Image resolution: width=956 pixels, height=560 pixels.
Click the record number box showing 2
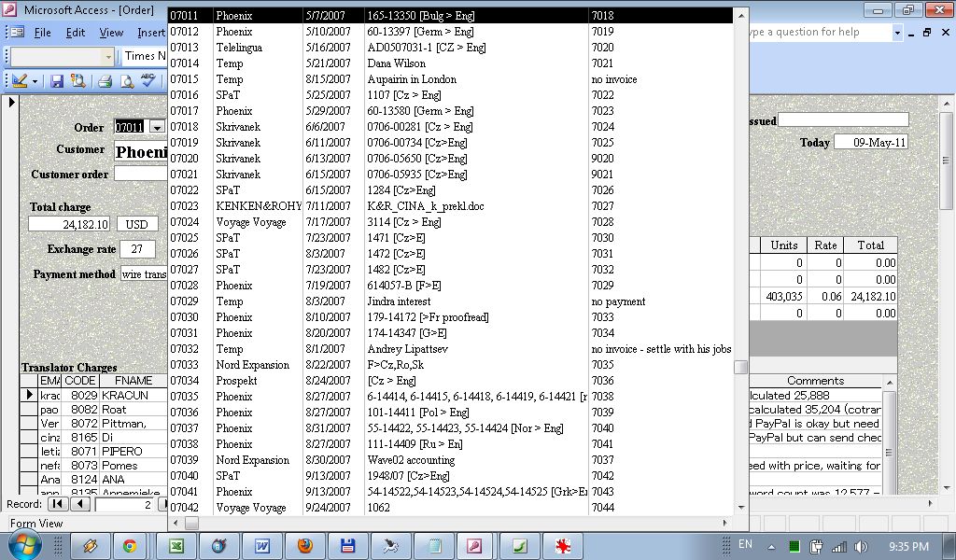125,505
